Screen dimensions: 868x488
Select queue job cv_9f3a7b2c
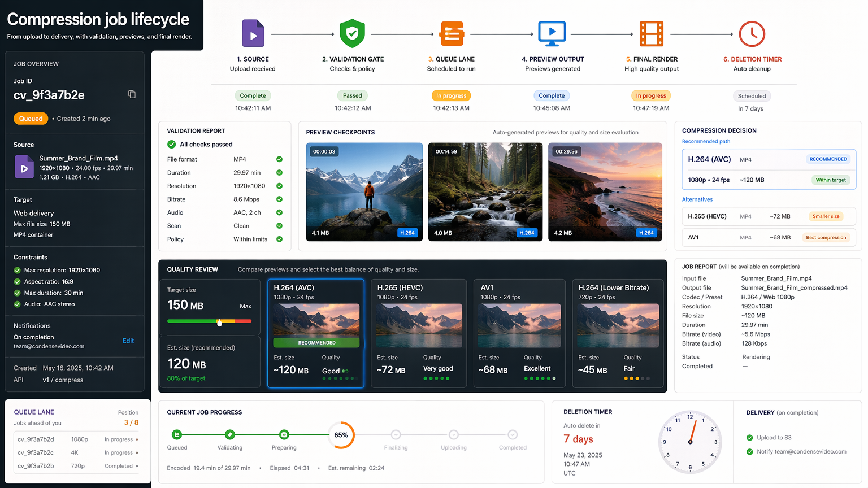point(77,452)
